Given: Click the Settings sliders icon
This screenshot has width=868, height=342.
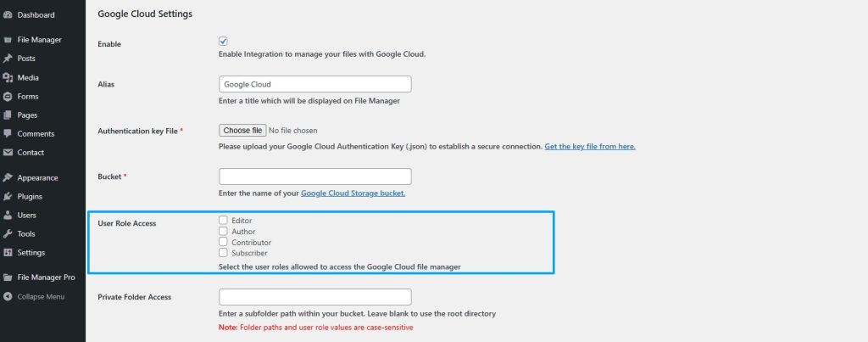Looking at the screenshot, I should [7, 253].
